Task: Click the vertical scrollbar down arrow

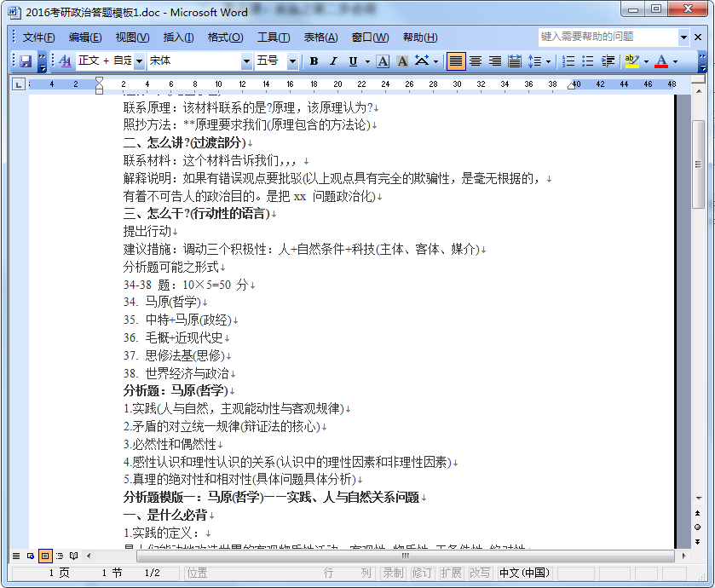Action: point(698,499)
